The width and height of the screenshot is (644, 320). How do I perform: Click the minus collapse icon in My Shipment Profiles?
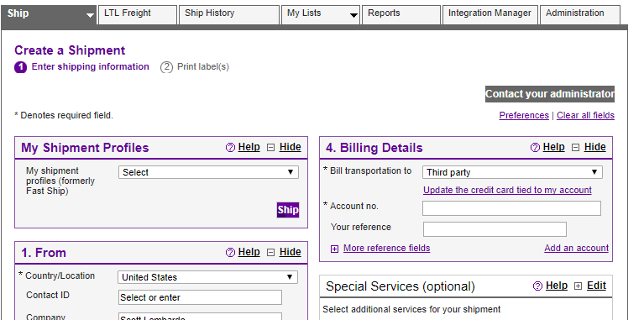(270, 148)
